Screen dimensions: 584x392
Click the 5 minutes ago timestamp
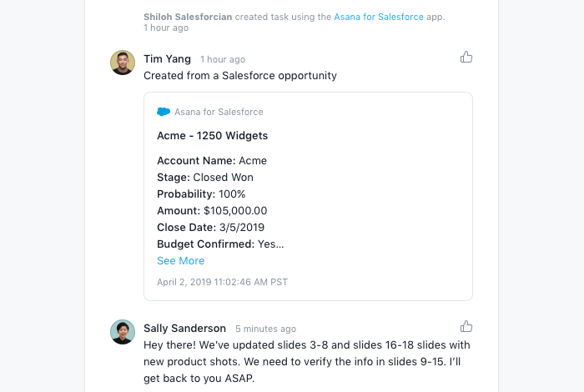pyautogui.click(x=265, y=329)
